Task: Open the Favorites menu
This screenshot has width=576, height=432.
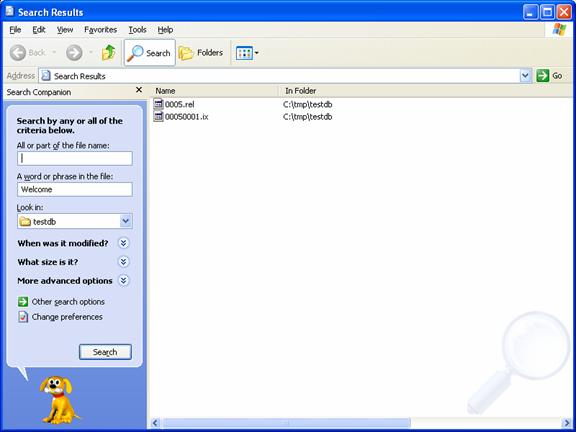Action: [100, 30]
